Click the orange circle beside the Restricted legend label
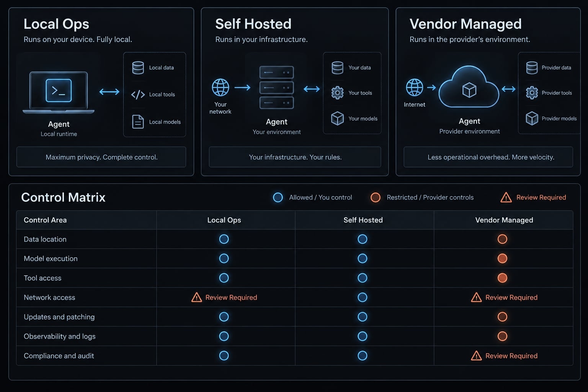The width and height of the screenshot is (588, 392). (x=376, y=198)
